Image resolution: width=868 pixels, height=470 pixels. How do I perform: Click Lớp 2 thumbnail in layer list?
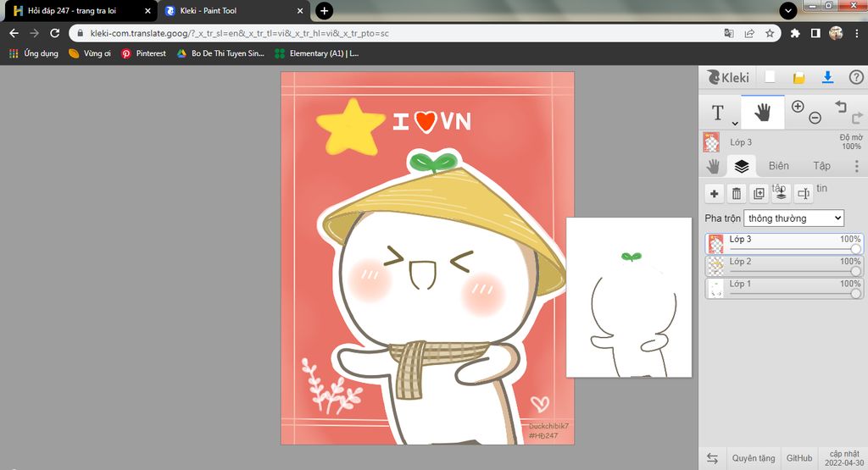click(x=715, y=266)
